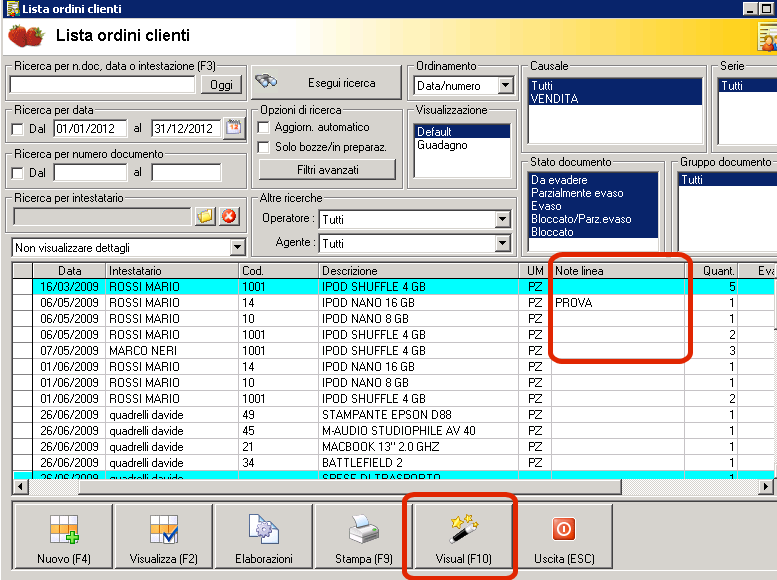Click the document number Dal input field
Screen dimensions: 777x580
[90, 173]
